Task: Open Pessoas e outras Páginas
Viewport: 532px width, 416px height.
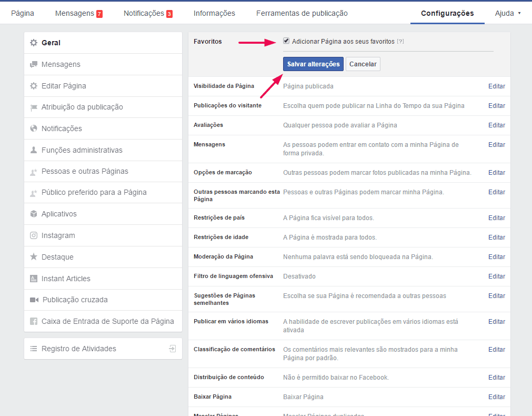Action: (103, 172)
